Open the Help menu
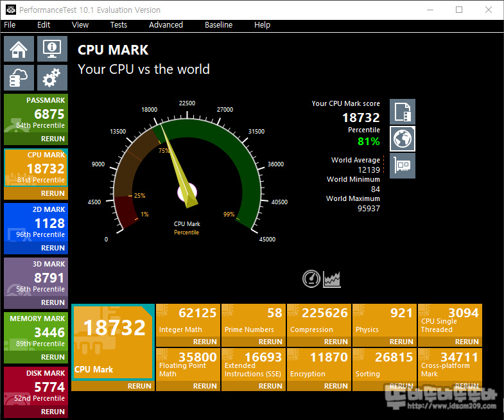 click(x=263, y=25)
